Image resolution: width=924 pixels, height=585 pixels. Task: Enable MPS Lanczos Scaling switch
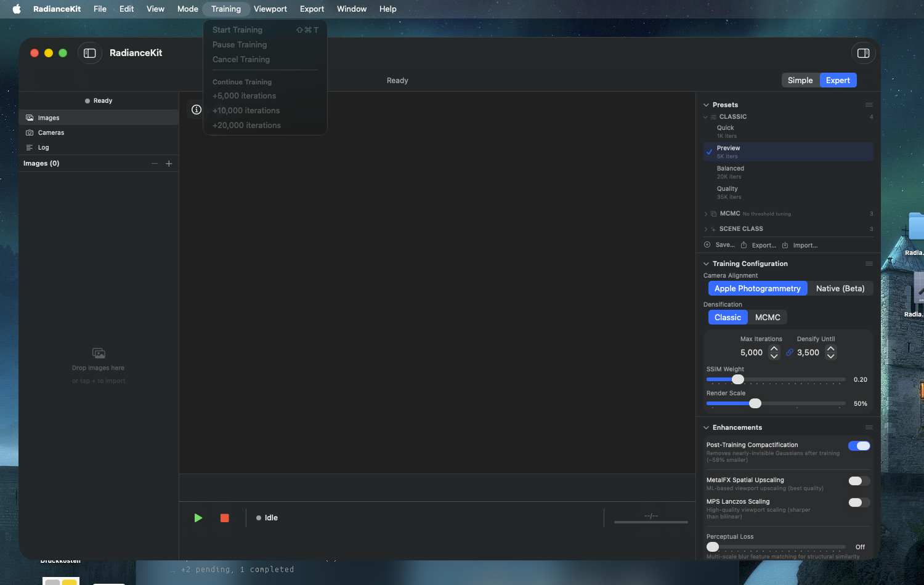click(x=859, y=502)
